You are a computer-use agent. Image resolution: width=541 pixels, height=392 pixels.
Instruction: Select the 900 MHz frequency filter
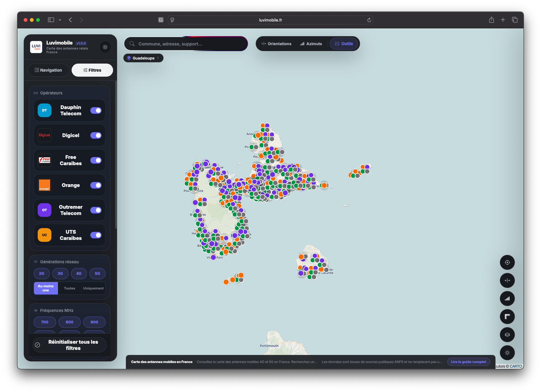(x=94, y=322)
